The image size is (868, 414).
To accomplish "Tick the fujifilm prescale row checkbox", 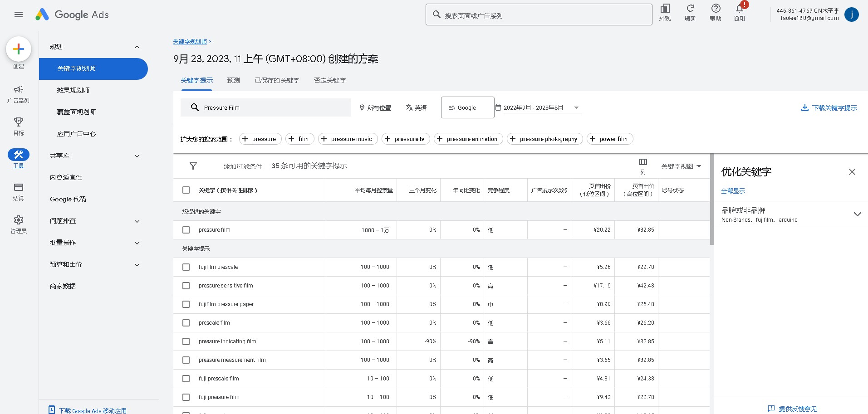I will click(186, 267).
